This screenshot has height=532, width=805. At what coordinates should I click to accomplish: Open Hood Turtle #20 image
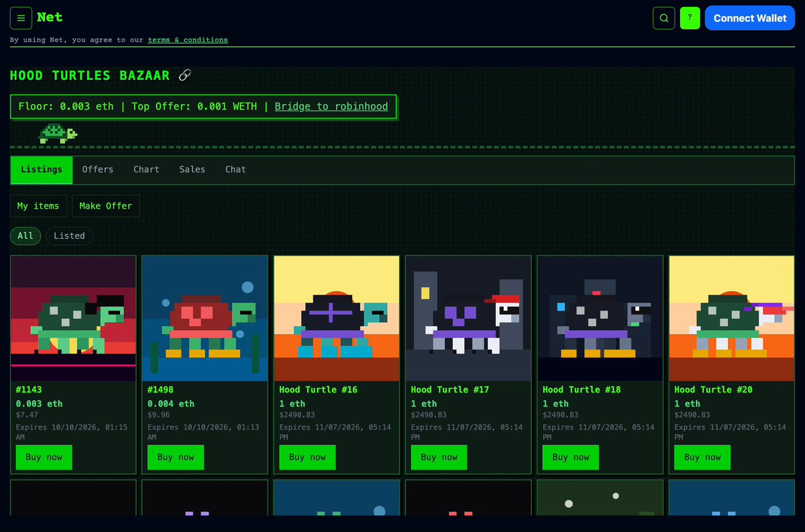(x=731, y=318)
